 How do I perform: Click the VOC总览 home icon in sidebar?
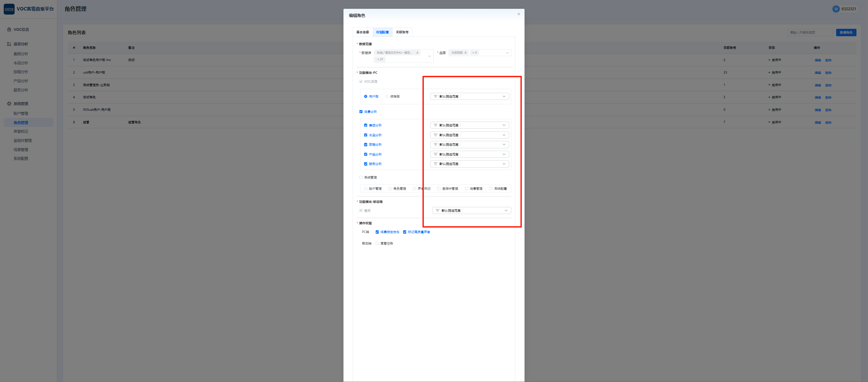tap(9, 29)
